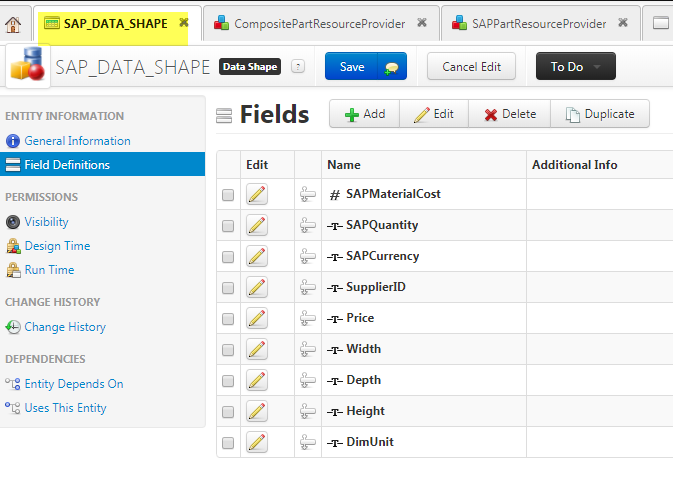Add a new field
This screenshot has height=483, width=673.
364,114
